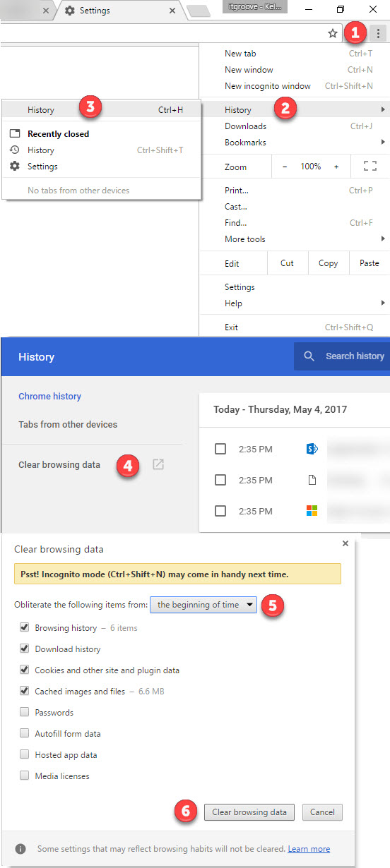
Task: Open a new blank tab button
Action: [199, 11]
